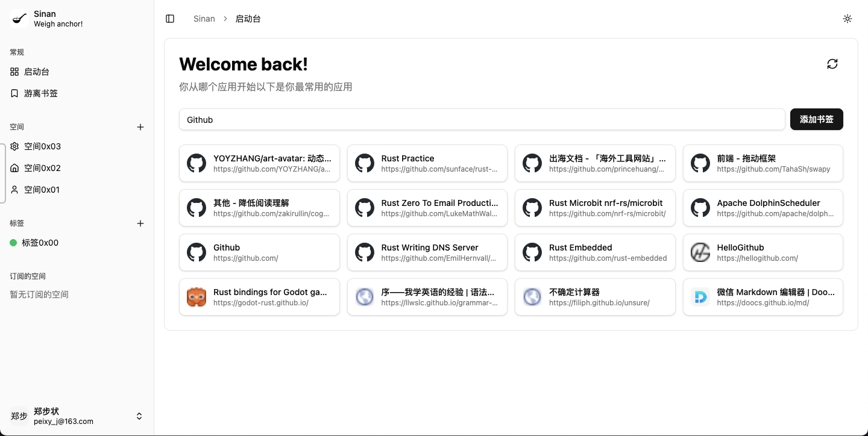Click the Welcome back! heading
This screenshot has height=436, width=868.
244,64
